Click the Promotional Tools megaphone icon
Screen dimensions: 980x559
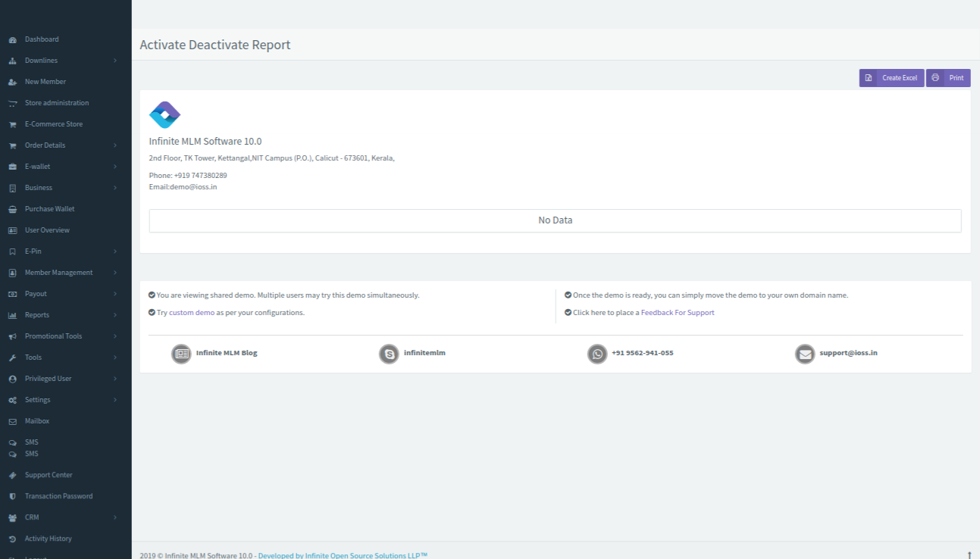tap(12, 336)
